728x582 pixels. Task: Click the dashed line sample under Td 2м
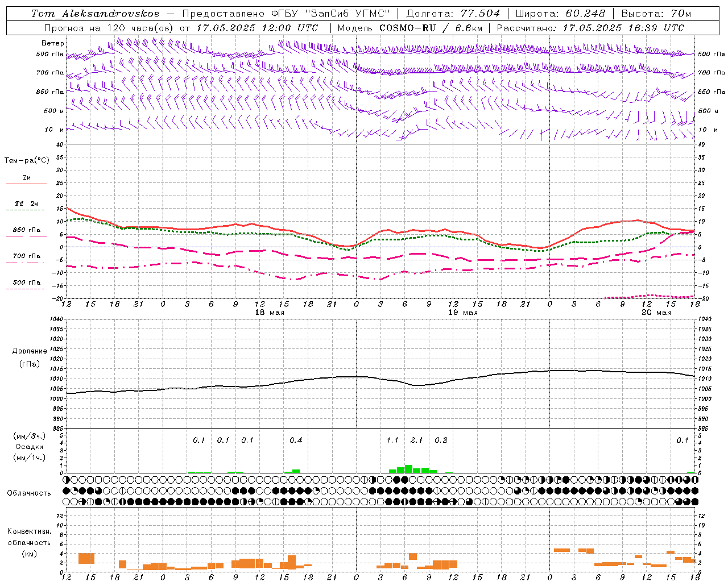(x=26, y=210)
